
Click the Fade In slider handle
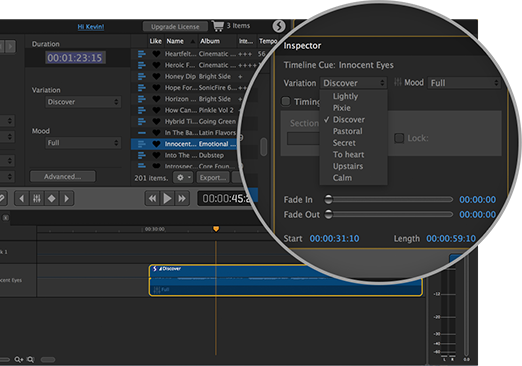[x=328, y=199]
